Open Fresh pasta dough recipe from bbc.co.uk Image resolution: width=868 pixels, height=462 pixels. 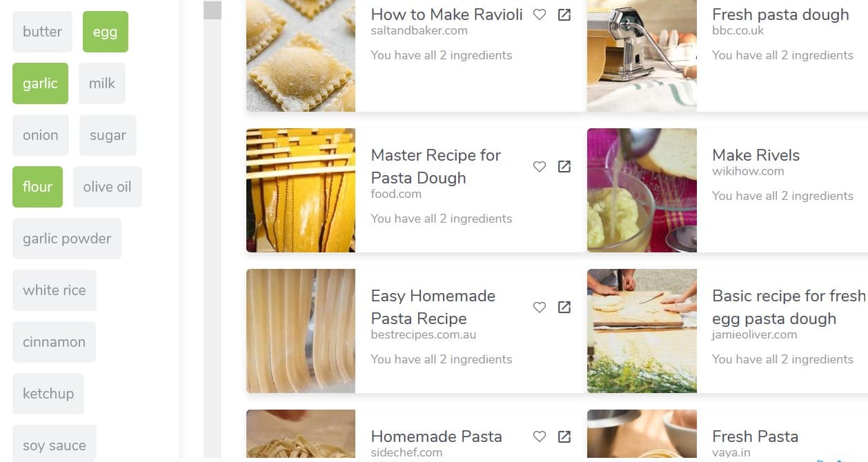click(780, 14)
